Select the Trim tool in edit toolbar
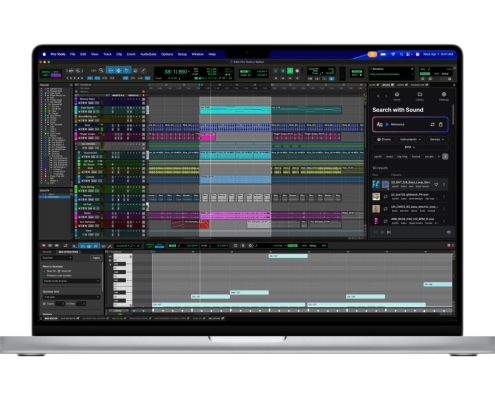 coord(110,71)
